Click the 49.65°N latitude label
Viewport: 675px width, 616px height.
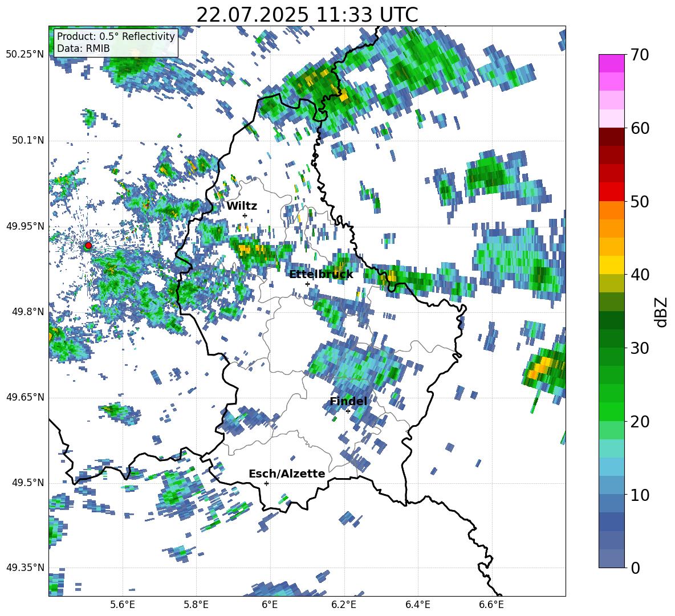(25, 397)
